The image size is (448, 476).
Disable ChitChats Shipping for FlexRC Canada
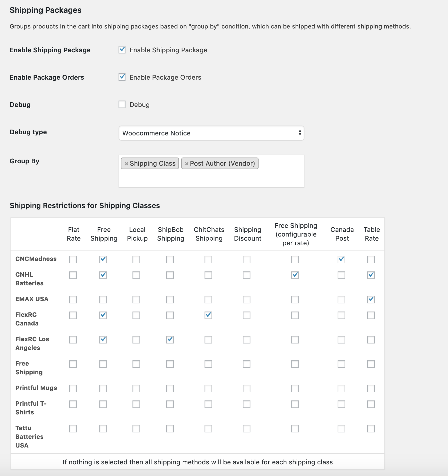click(x=208, y=315)
